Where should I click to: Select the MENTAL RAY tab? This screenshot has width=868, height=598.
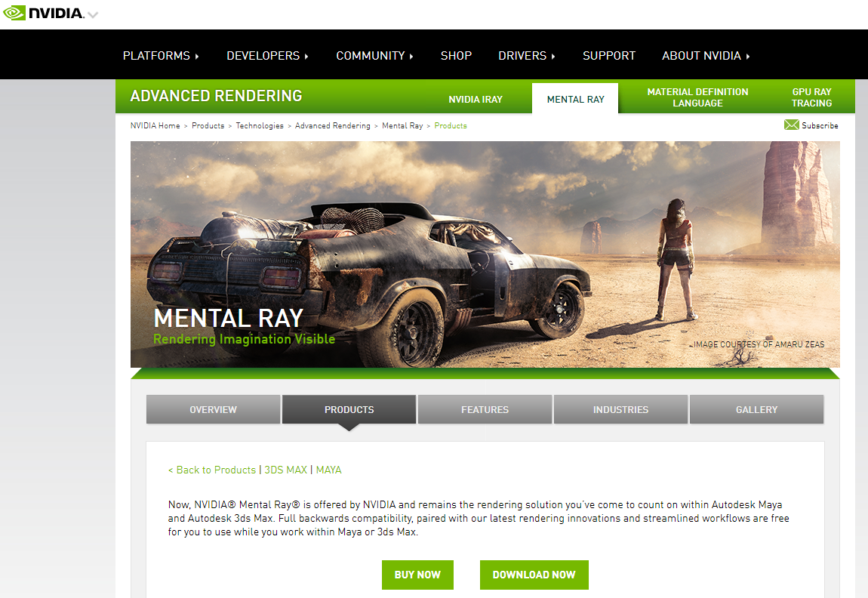[575, 99]
